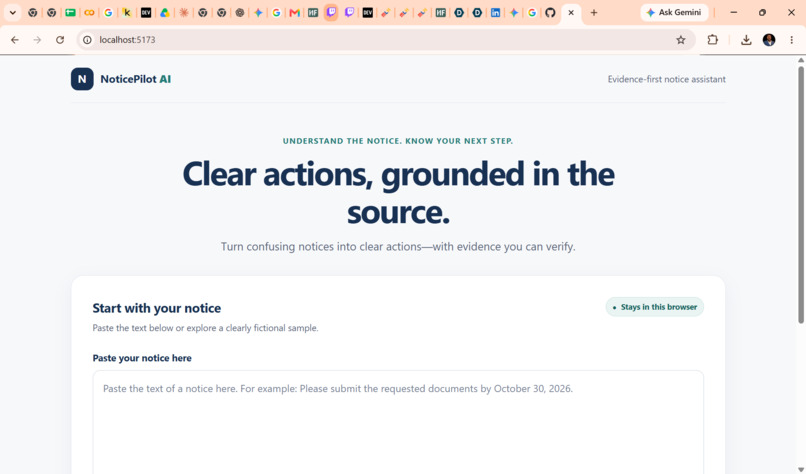806x474 pixels.
Task: Go forward to the next page
Action: click(37, 40)
